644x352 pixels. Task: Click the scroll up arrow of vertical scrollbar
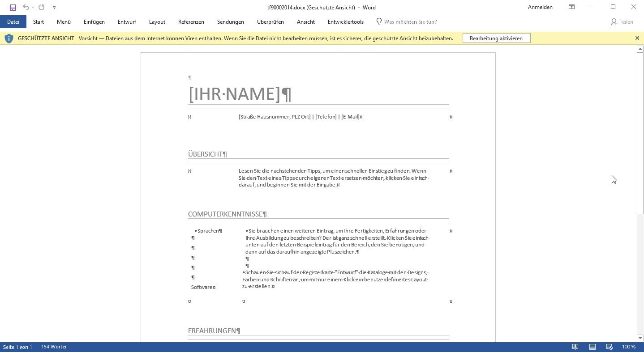point(640,49)
